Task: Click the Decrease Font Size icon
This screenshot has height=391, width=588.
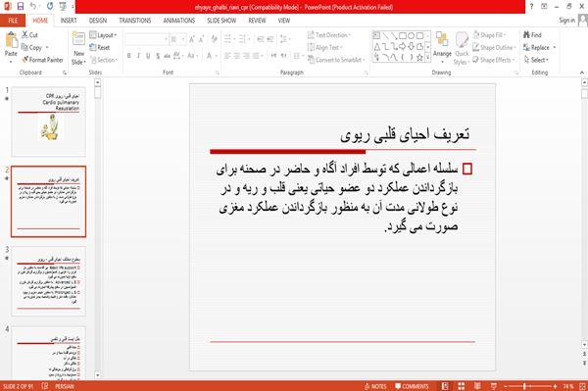Action: [202, 39]
